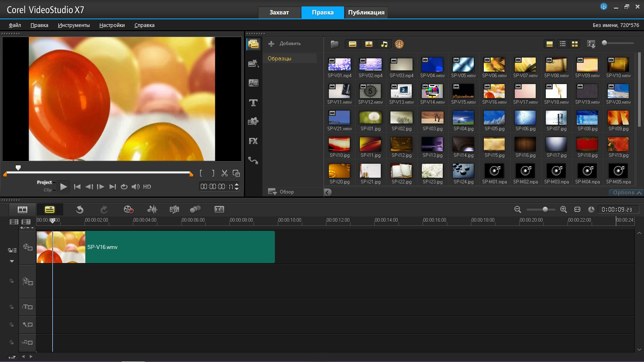Open the Sound Mixer in timeline toolbar

[152, 209]
